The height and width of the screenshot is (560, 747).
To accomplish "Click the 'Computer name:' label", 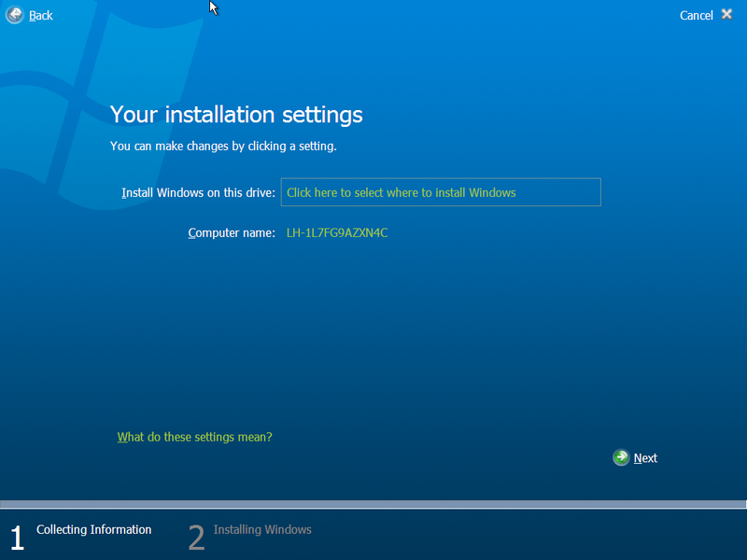I will 232,232.
